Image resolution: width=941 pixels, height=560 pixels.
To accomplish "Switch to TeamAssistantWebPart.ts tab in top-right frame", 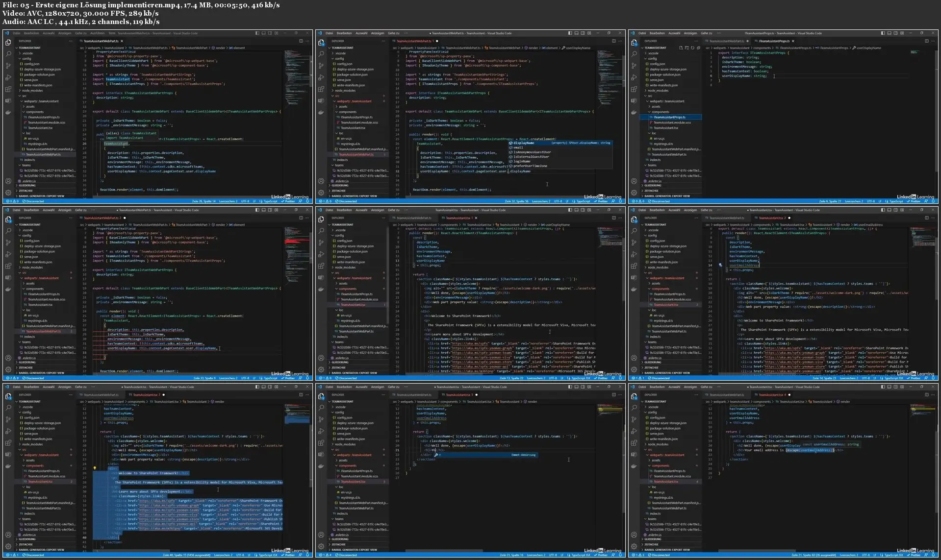I will 726,41.
